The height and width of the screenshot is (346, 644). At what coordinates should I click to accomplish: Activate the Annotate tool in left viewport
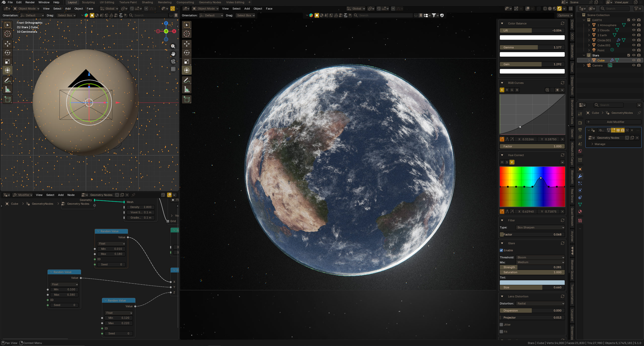8,80
